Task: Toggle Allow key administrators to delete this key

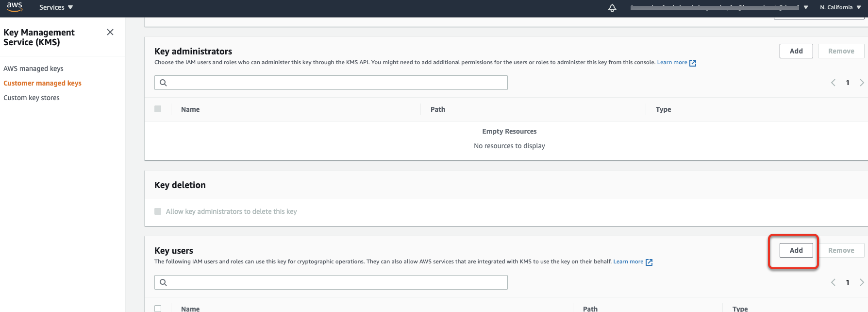Action: (x=158, y=211)
